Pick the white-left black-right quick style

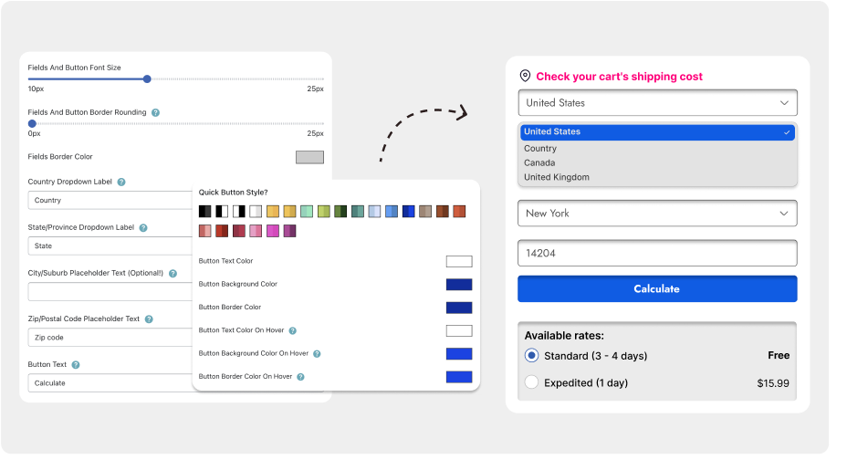[239, 212]
